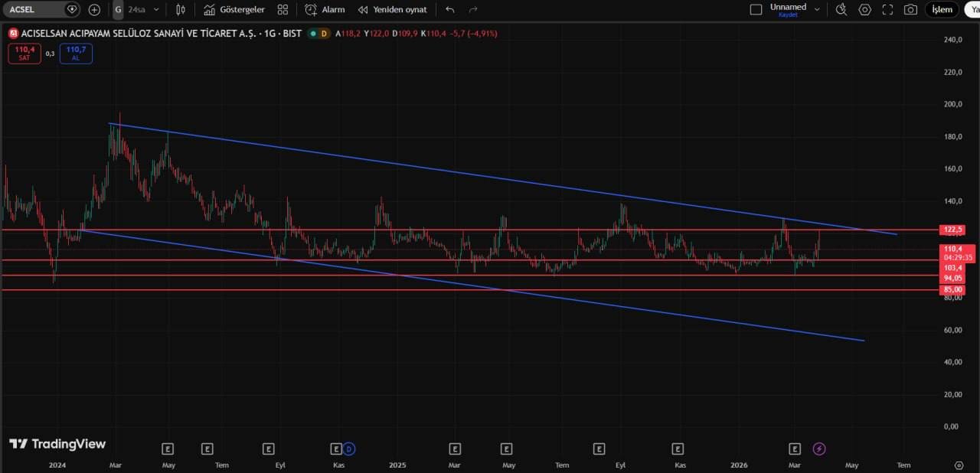Expand the time interval dropdown chevron
The height and width of the screenshot is (473, 980).
[x=156, y=10]
